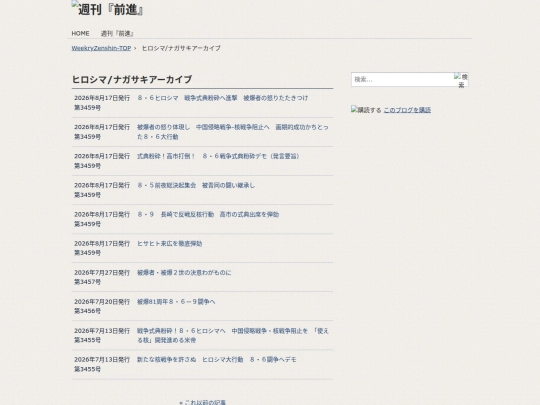Viewport: 540px width, 405px height.
Task: Click the 購読する subscribe image icon
Action: coord(366,110)
